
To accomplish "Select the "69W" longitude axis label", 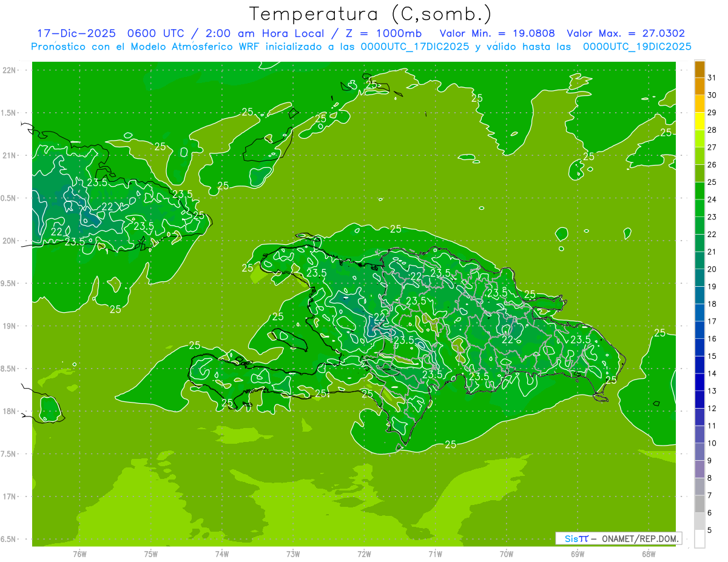I will 578,554.
